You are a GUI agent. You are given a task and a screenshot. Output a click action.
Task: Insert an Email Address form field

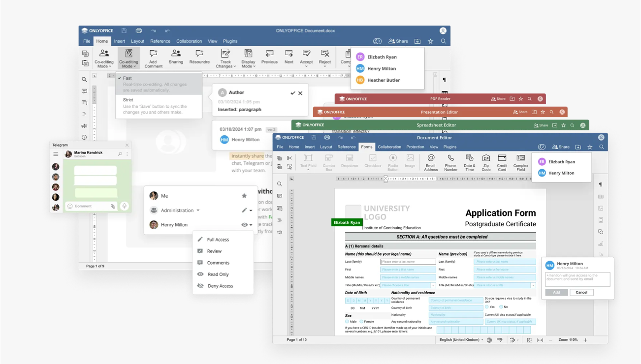click(x=431, y=162)
